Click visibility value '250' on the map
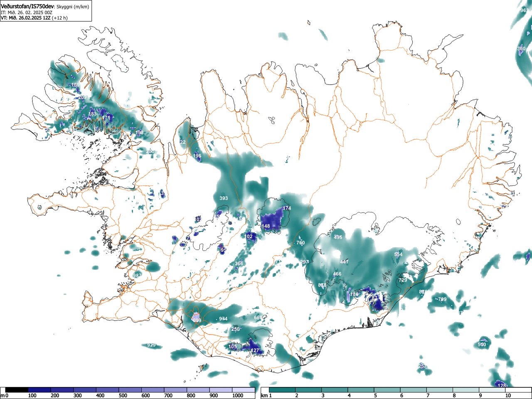This screenshot has width=532, height=399. [x=236, y=329]
